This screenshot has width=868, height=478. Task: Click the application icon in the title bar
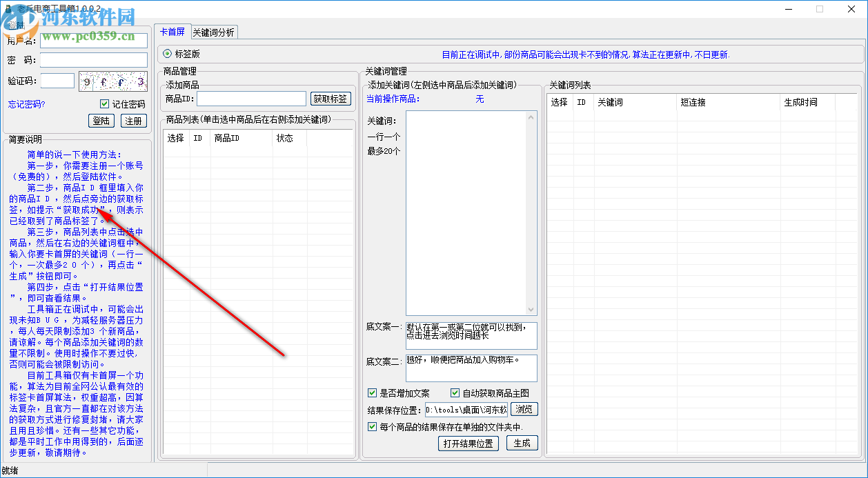tap(10, 9)
